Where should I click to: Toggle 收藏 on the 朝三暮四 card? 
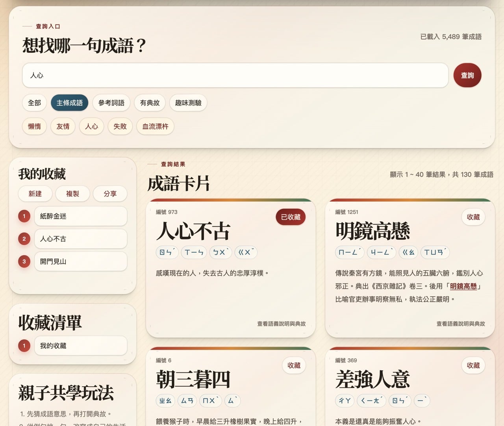pos(294,365)
